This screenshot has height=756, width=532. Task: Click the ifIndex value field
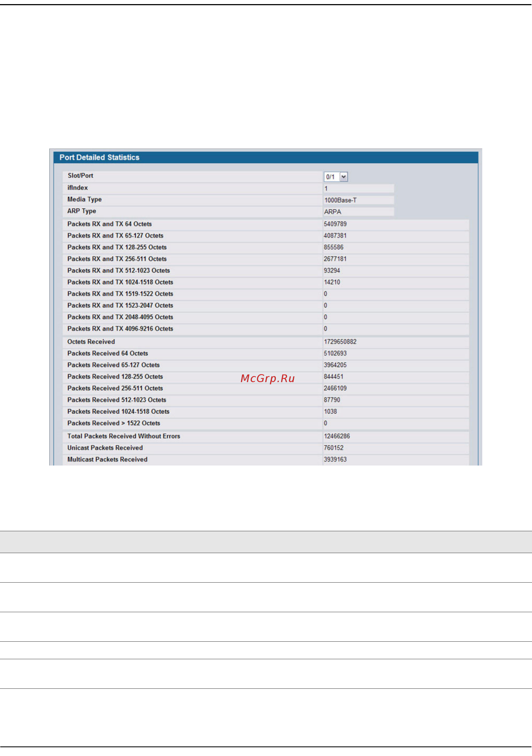(x=359, y=188)
